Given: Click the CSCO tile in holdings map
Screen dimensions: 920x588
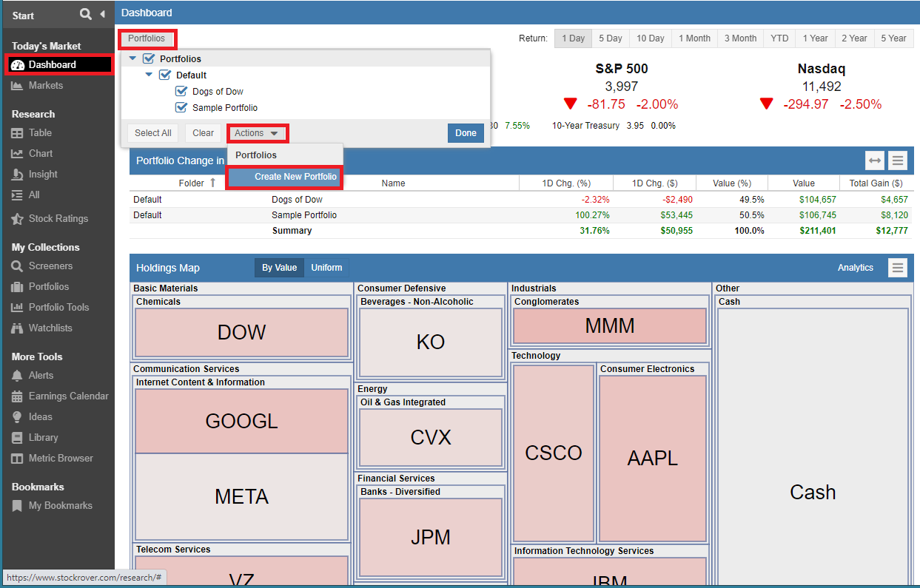Looking at the screenshot, I should [x=553, y=453].
